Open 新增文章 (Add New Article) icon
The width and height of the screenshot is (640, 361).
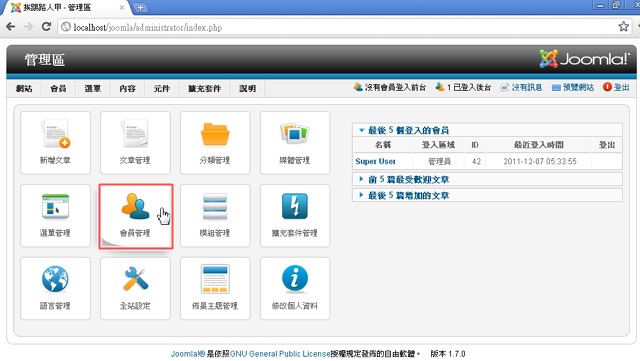[x=55, y=143]
